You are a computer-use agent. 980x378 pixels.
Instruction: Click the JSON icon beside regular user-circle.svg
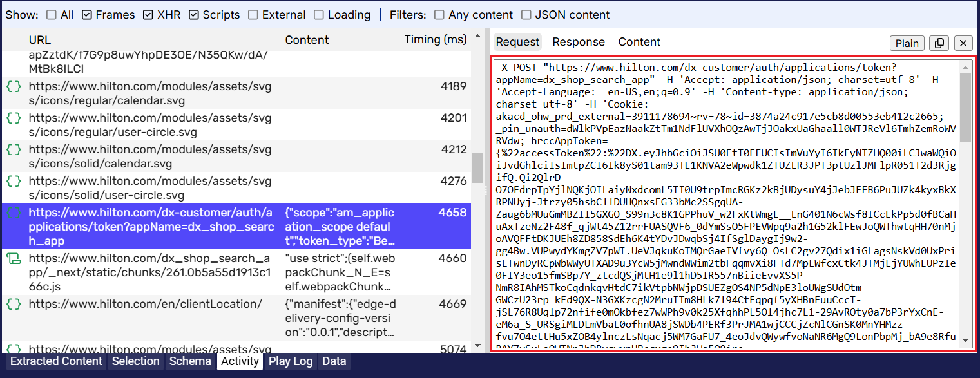(14, 118)
